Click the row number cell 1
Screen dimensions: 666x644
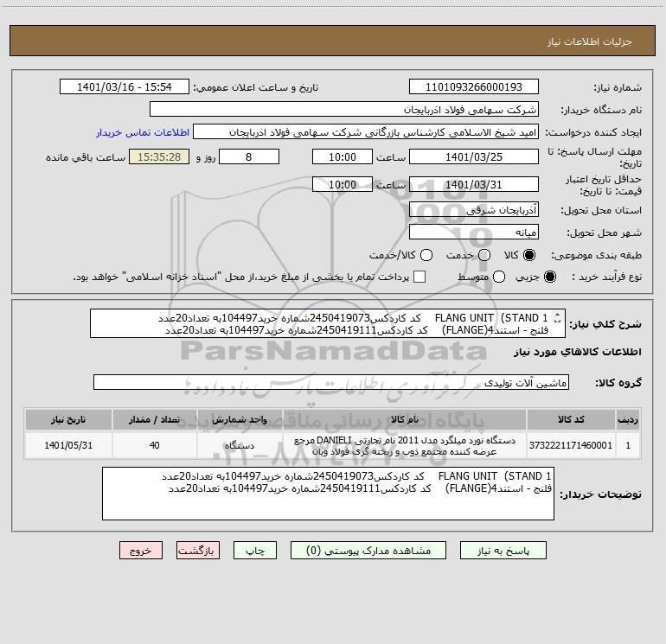pos(628,445)
